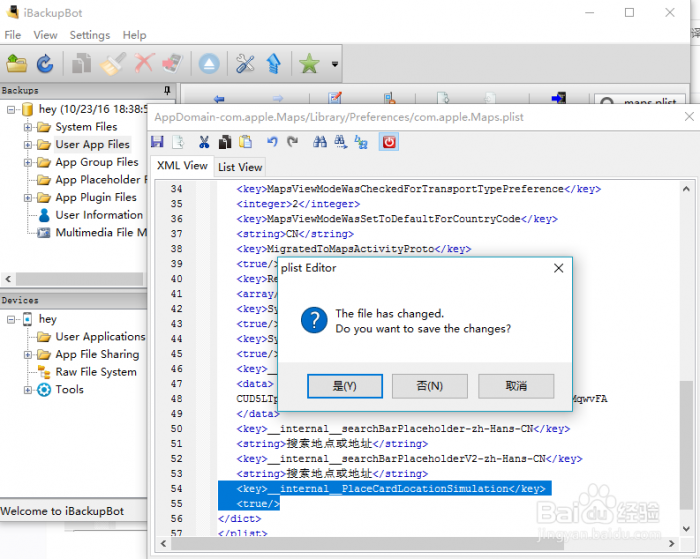Switch to the XML View tab
The height and width of the screenshot is (559, 700).
tap(182, 166)
